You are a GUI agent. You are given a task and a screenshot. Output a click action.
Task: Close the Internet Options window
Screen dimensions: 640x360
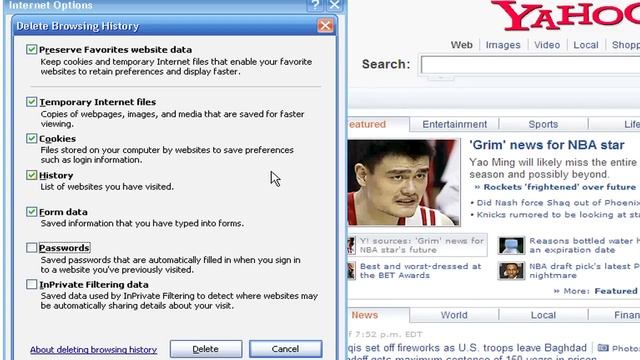click(334, 5)
